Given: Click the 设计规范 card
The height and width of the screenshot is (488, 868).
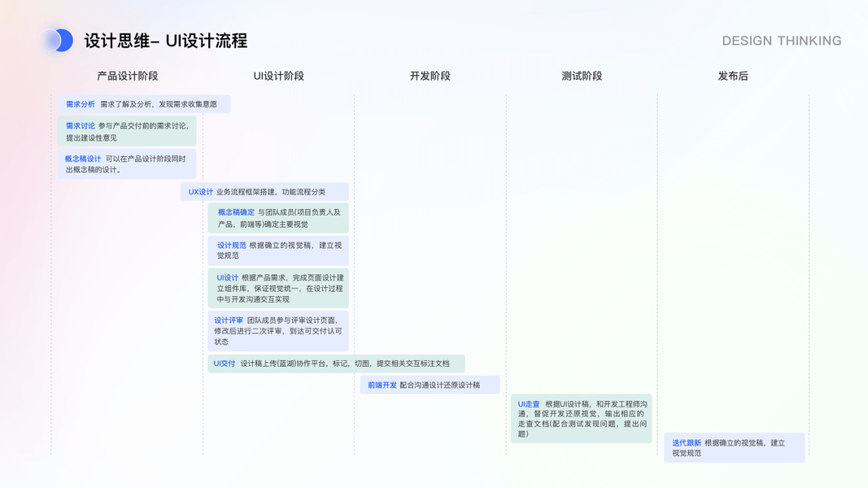Looking at the screenshot, I should [x=278, y=250].
